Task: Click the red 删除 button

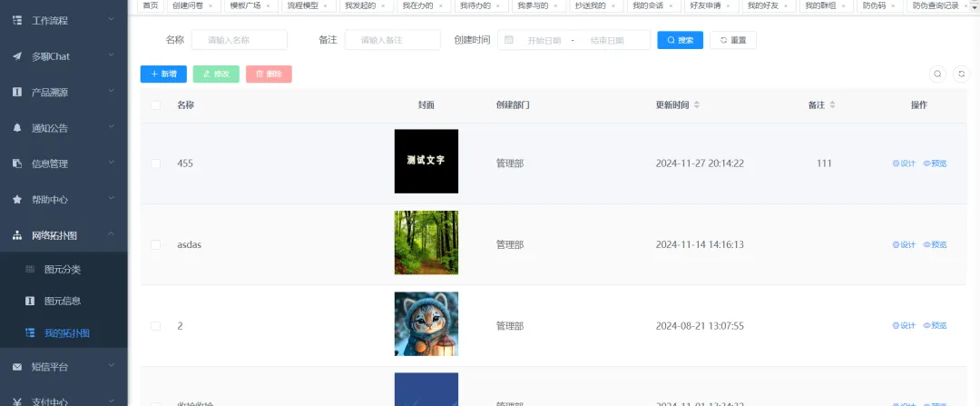Action: 269,74
